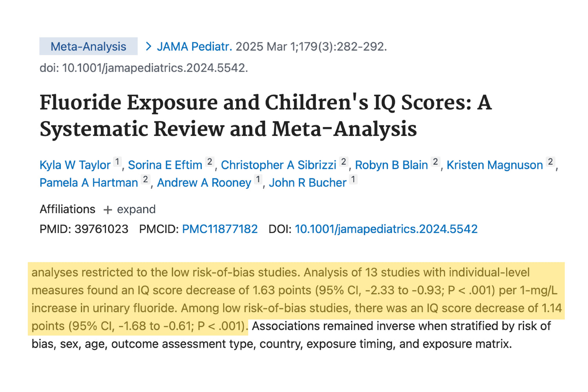This screenshot has width=588, height=392.
Task: Open author Pamela A Hartman's link
Action: (x=89, y=183)
